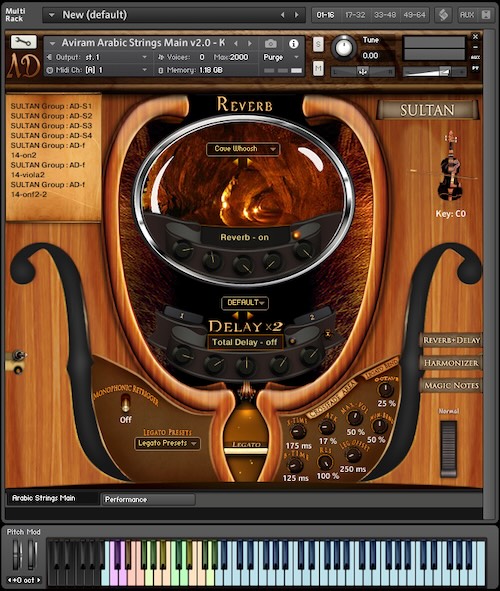The width and height of the screenshot is (500, 591).
Task: Click the RLS 100 % knob
Action: point(325,462)
